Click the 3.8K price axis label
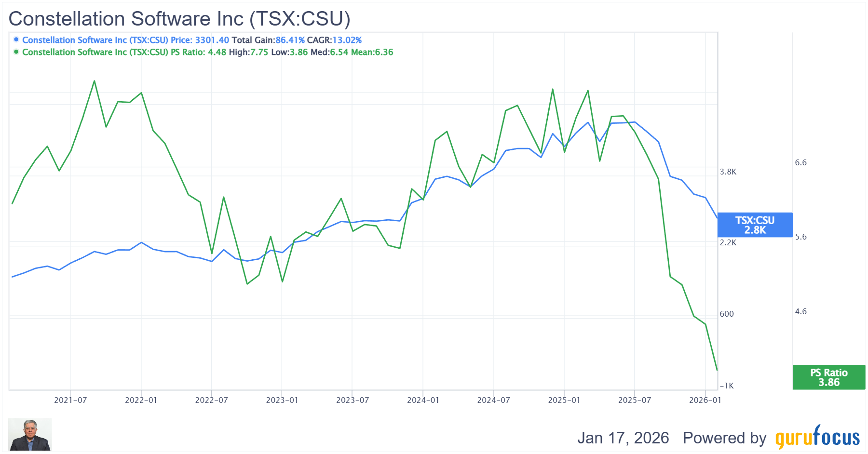The height and width of the screenshot is (454, 868). (x=728, y=172)
